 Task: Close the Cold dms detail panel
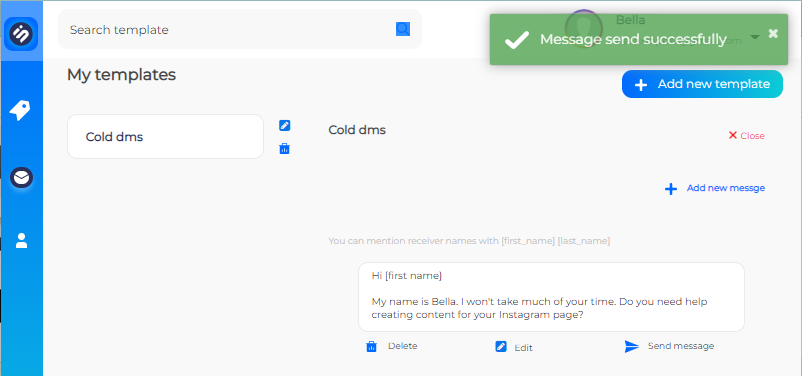tap(746, 136)
